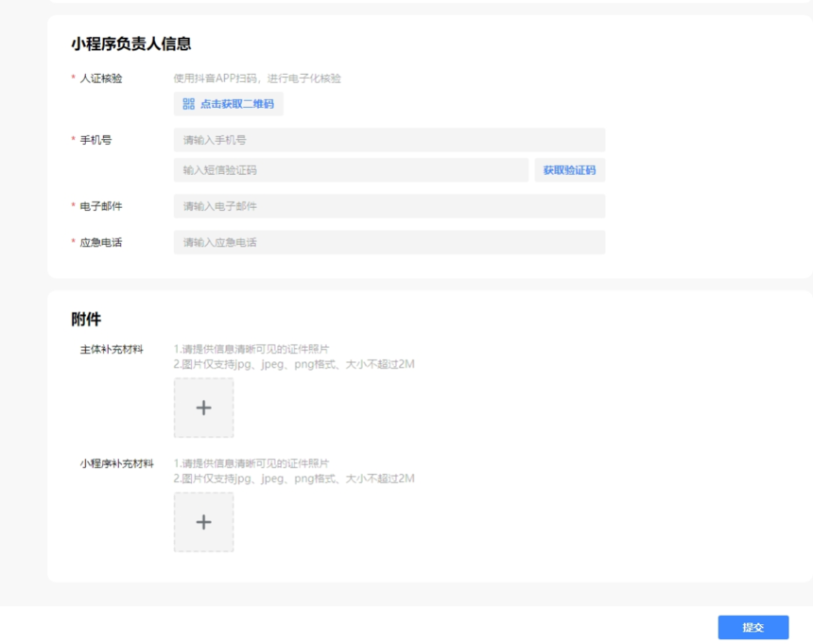The height and width of the screenshot is (644, 813).
Task: Click the 附件 section heading
Action: click(86, 319)
